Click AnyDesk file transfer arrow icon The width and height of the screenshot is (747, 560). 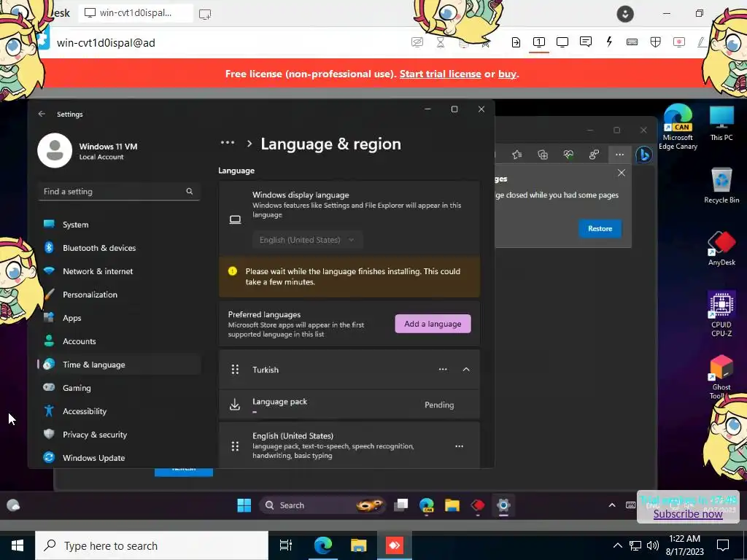pyautogui.click(x=516, y=42)
